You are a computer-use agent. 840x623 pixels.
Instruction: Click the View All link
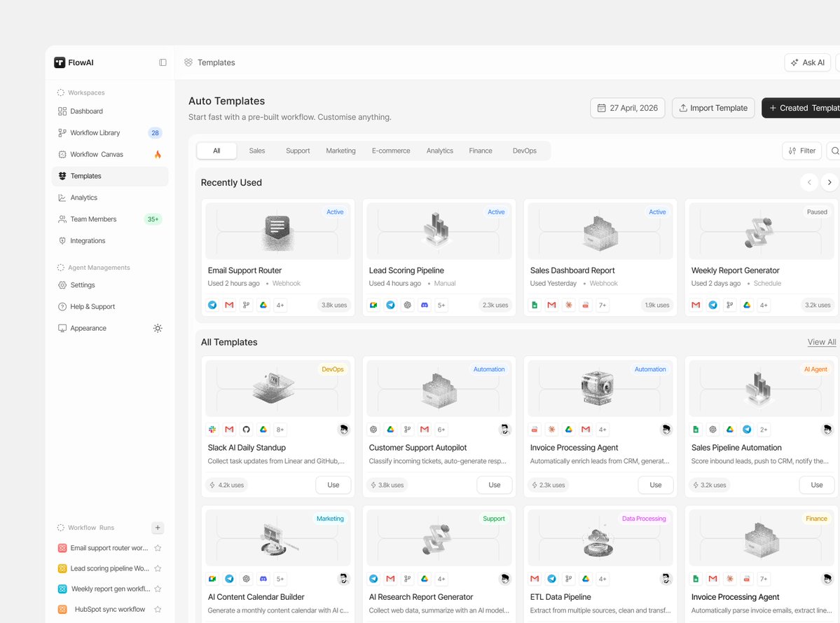[x=822, y=342]
